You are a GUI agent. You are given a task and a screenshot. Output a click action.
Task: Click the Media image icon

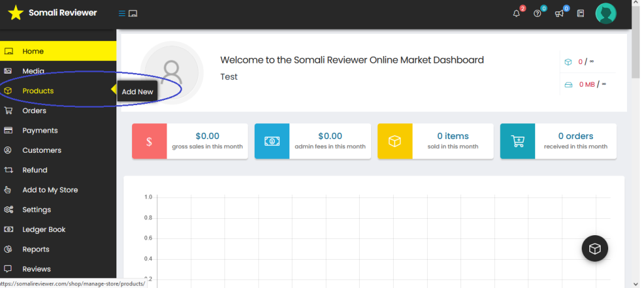click(8, 71)
